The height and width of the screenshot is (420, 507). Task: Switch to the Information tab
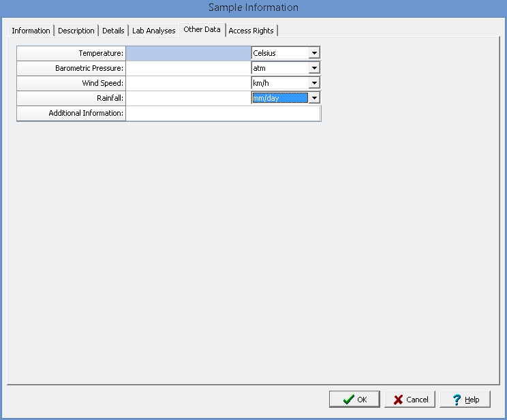[31, 31]
